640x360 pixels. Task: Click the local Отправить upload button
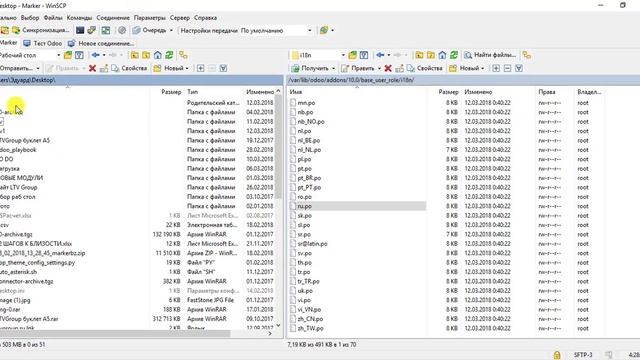[x=16, y=68]
